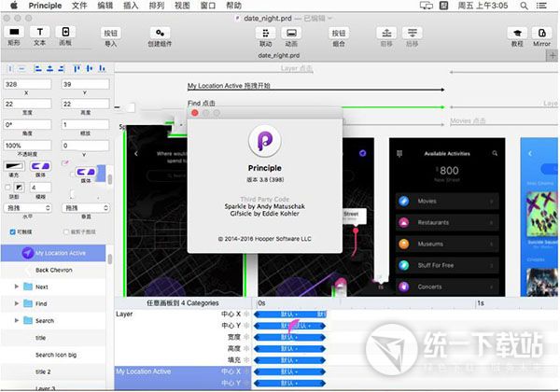Click the Create Component (创建组件) icon
Image resolution: width=560 pixels, height=392 pixels.
point(160,33)
